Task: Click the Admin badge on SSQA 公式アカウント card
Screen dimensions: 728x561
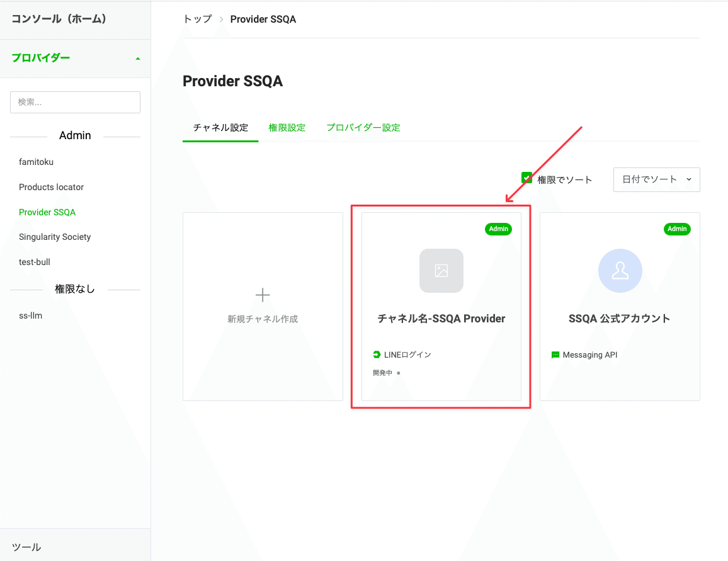Action: 677,229
